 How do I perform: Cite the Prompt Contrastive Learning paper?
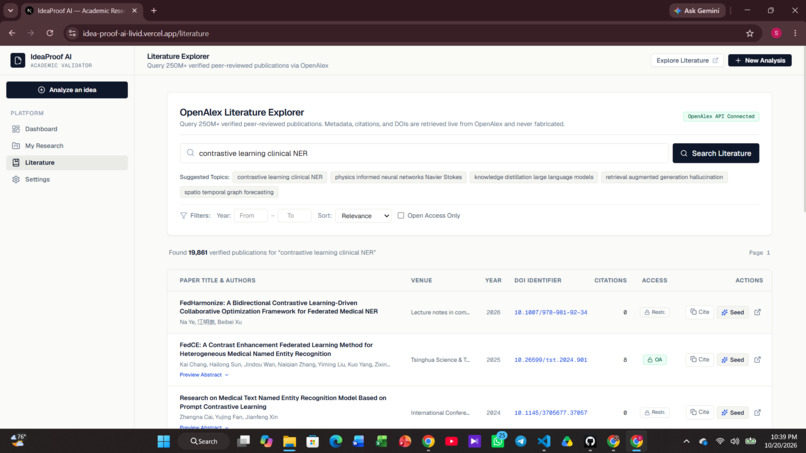point(700,412)
